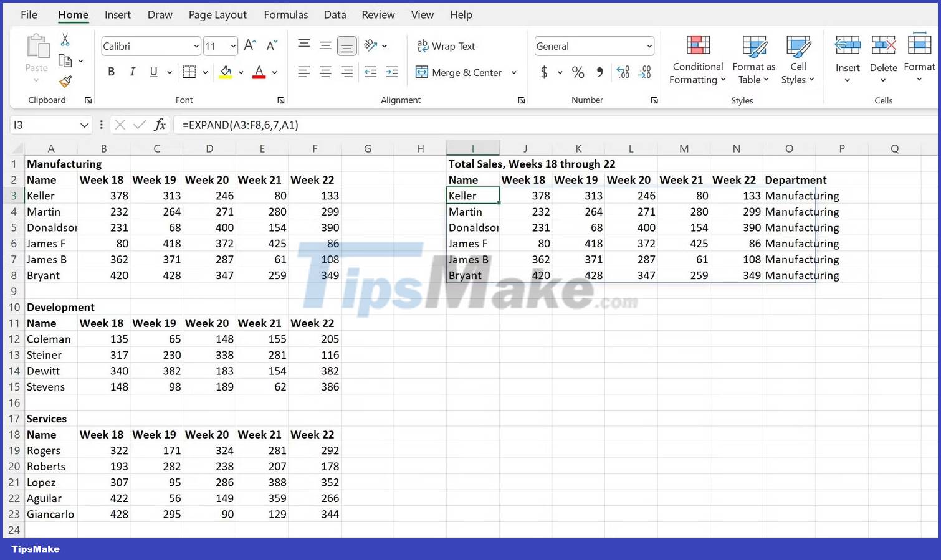The image size is (941, 560).
Task: Select the yellow fill color swatch
Action: [x=226, y=77]
